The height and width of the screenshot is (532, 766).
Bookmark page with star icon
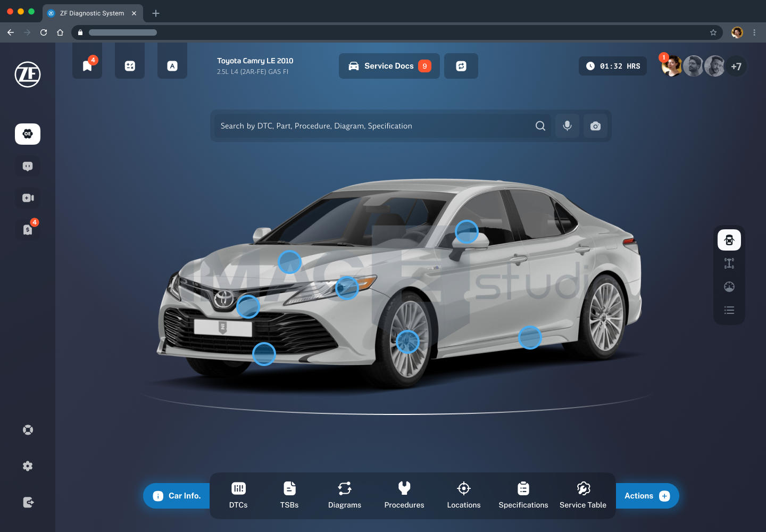713,32
